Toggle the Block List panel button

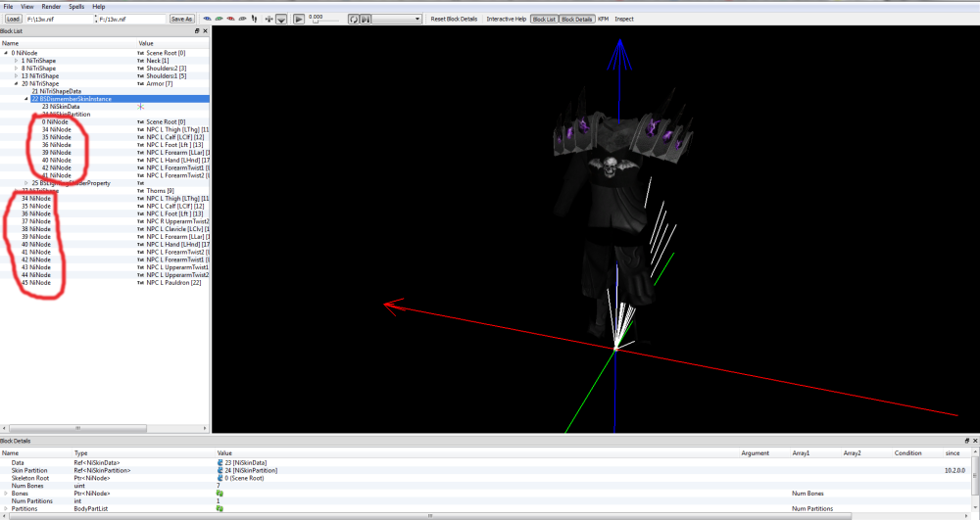[544, 20]
